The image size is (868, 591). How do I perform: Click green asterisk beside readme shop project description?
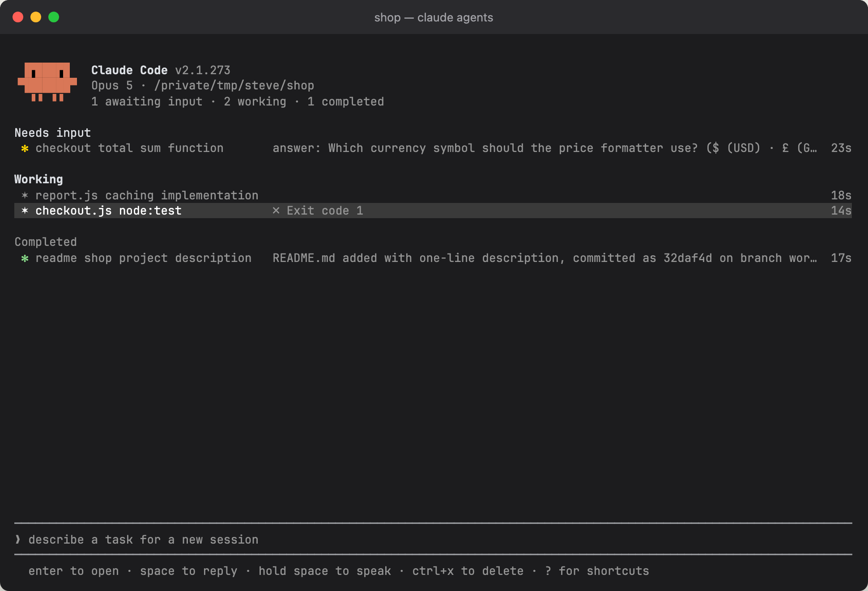coord(25,258)
